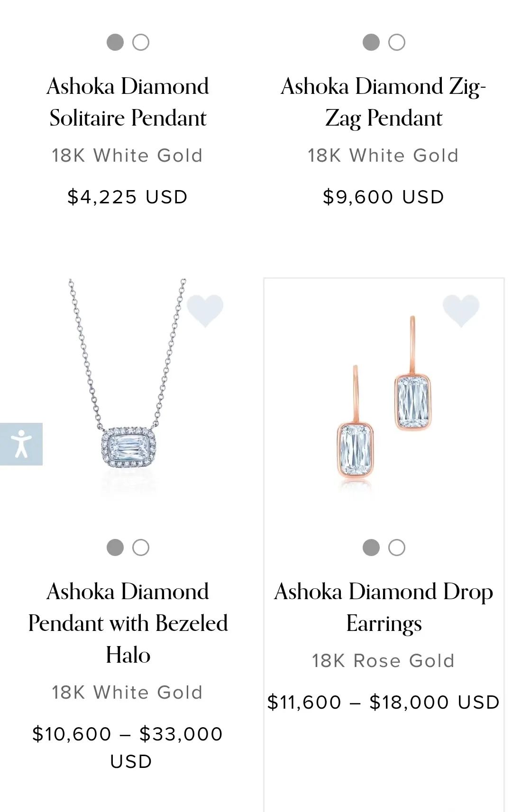Click the $9,600 USD Zig-Zag Pendant price
Screen dimensions: 512x812
click(384, 197)
